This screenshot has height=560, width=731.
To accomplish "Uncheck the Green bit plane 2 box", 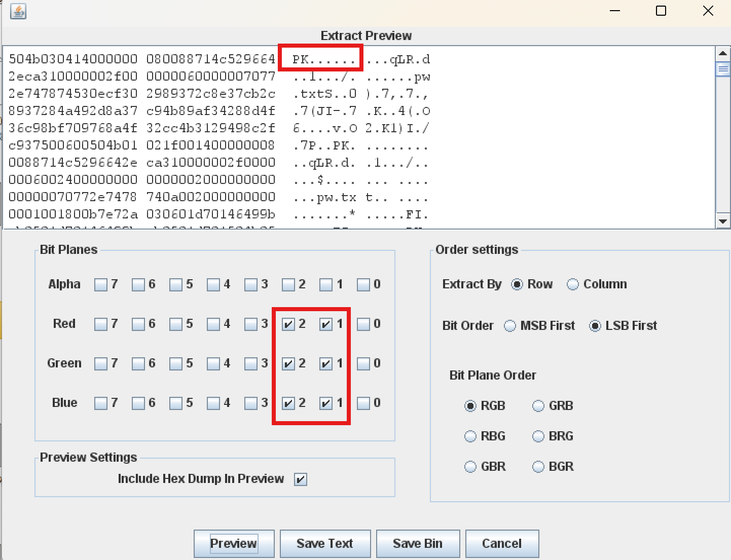I will 288,364.
